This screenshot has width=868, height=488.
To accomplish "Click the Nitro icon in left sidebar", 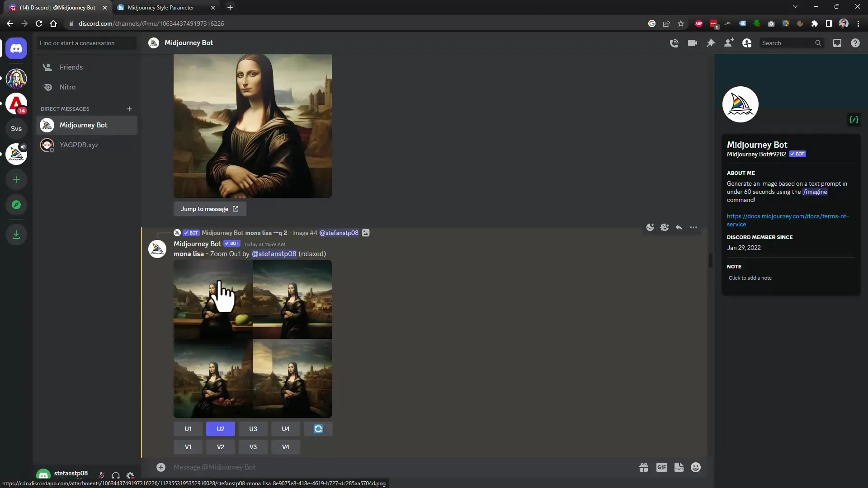I will pos(47,86).
